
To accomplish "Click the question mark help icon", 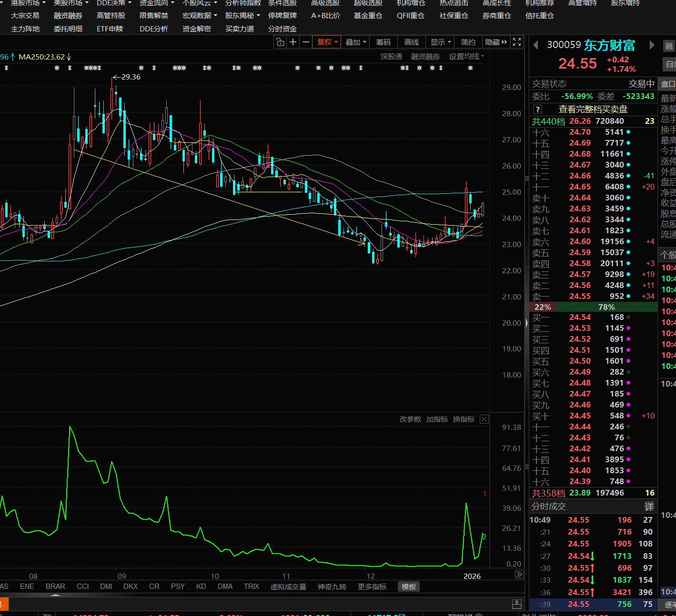I will click(538, 109).
